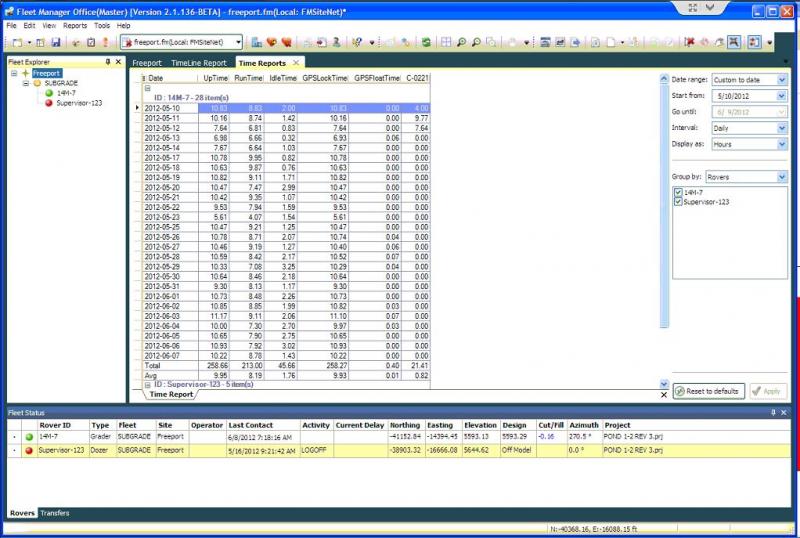Click the green refresh icon in toolbar

(x=426, y=43)
